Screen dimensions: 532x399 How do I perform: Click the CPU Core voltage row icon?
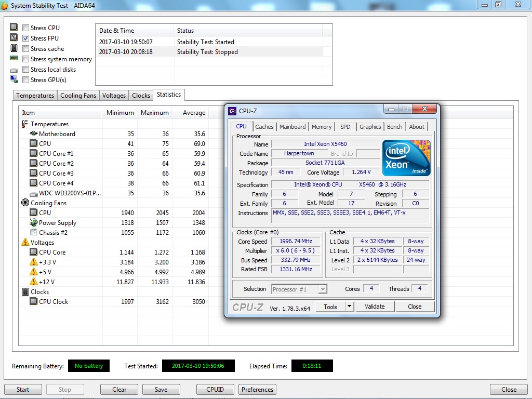tap(34, 252)
